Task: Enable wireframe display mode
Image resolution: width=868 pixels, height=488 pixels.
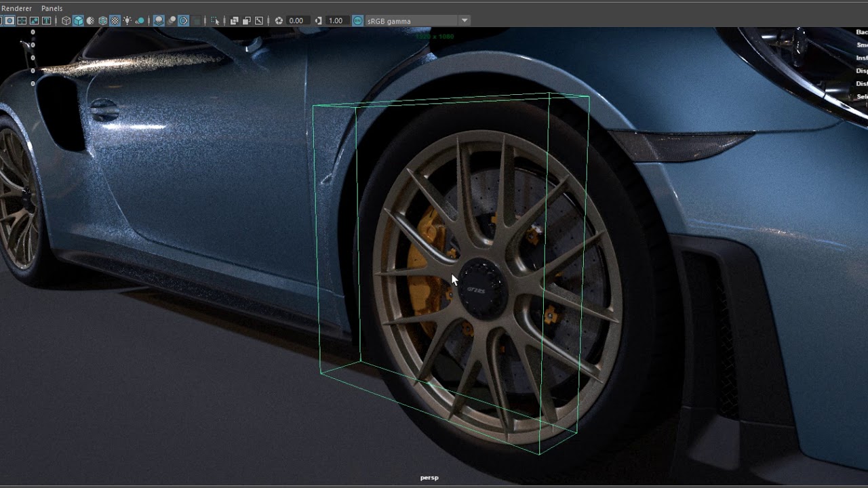Action: 66,21
